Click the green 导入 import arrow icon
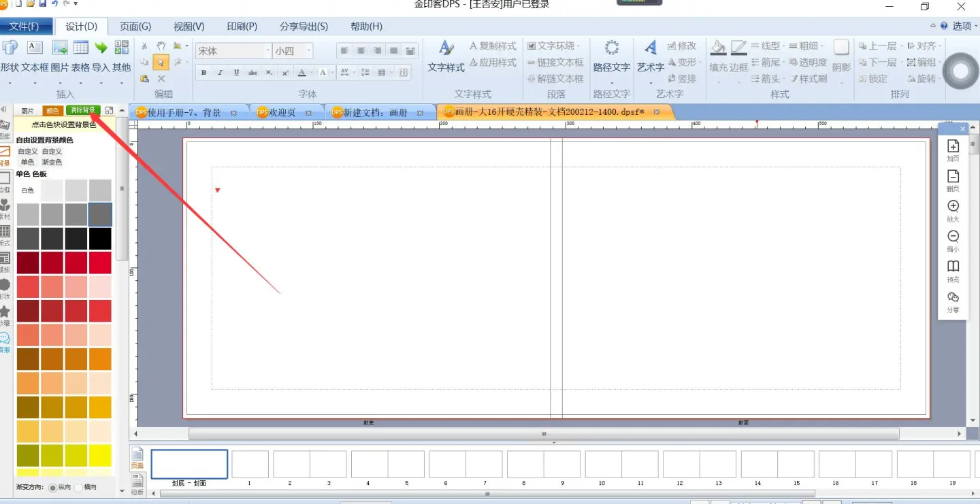The image size is (980, 504). [x=101, y=48]
